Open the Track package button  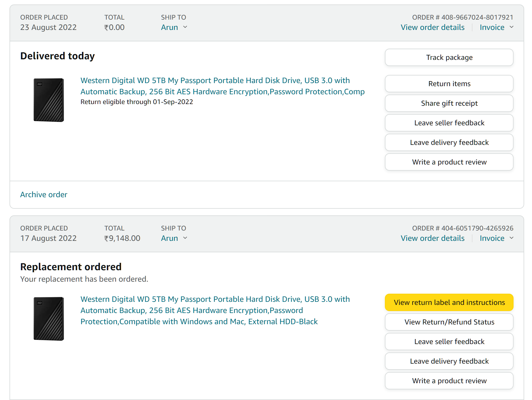pos(449,57)
